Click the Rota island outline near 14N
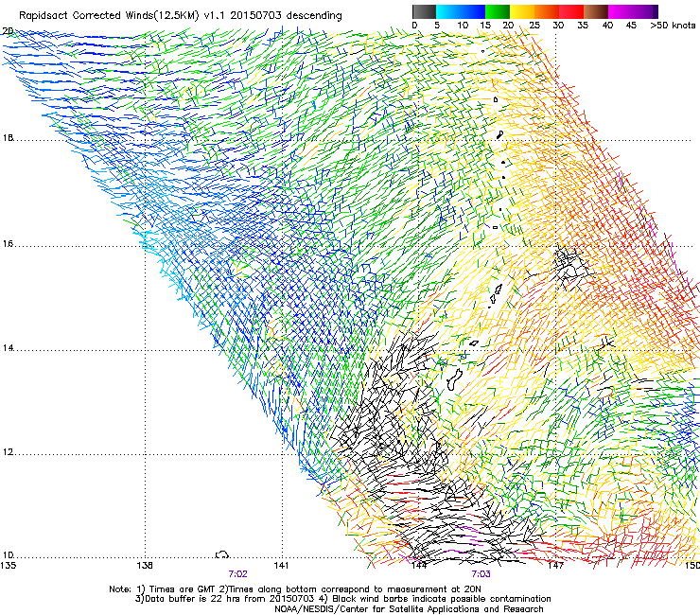Screen dimensions: 700x615 point(474,343)
